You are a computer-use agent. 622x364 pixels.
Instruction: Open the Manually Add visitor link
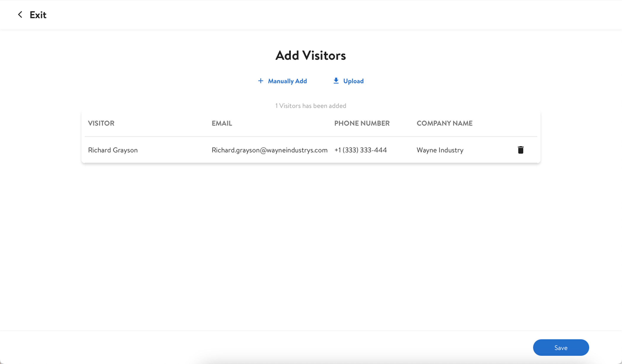[287, 81]
